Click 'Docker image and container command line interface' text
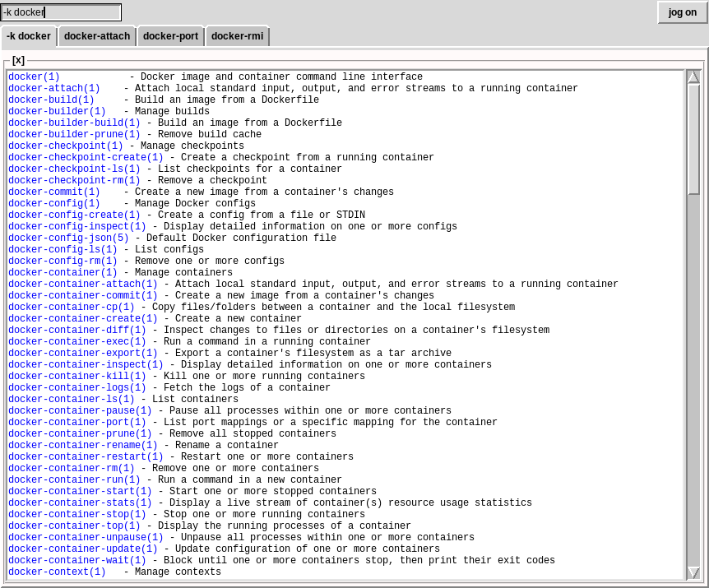This screenshot has width=709, height=588. coord(281,76)
